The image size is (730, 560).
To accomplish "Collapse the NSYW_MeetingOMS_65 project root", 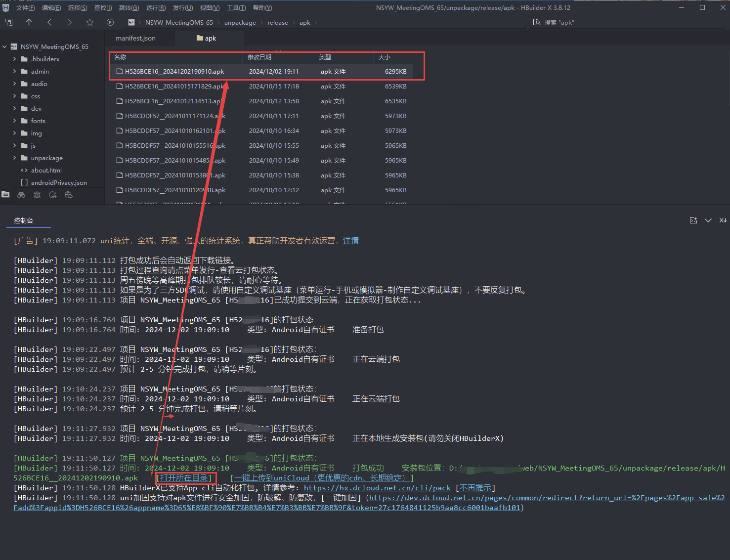I will pyautogui.click(x=4, y=46).
